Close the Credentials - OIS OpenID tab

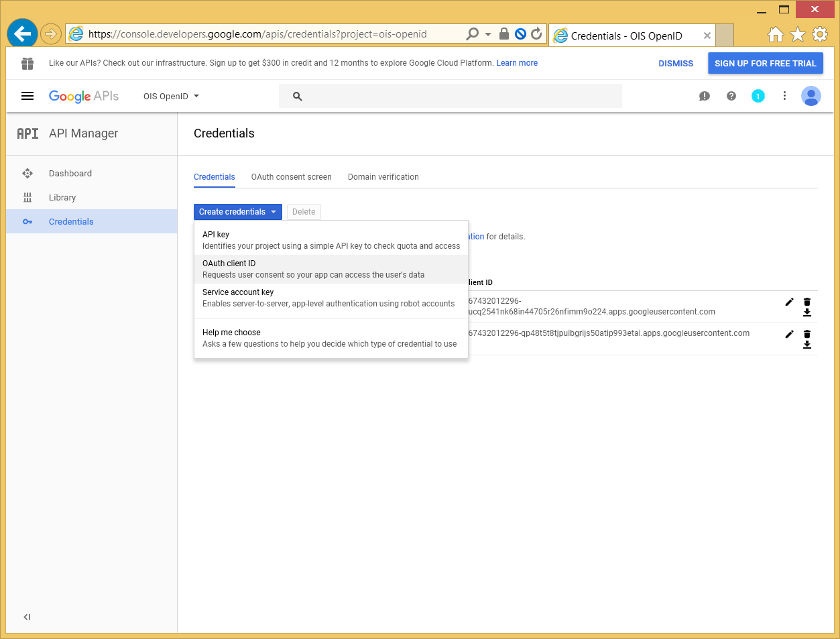tap(707, 36)
